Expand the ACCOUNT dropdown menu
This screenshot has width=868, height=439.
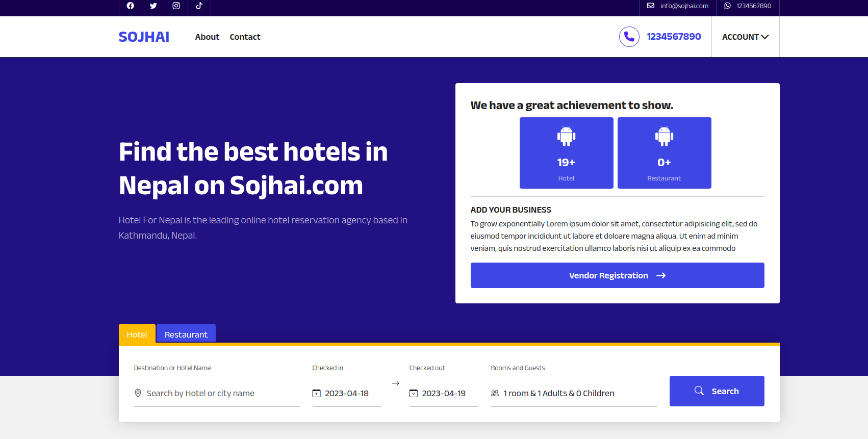[745, 37]
